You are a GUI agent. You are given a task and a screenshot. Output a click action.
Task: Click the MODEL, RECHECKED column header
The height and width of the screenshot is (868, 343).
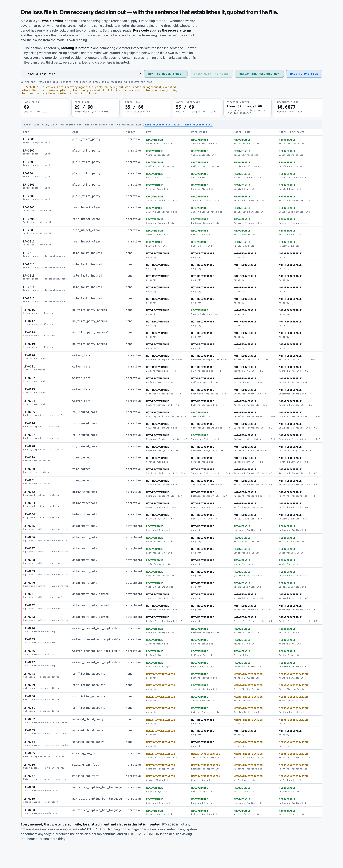pos(291,132)
